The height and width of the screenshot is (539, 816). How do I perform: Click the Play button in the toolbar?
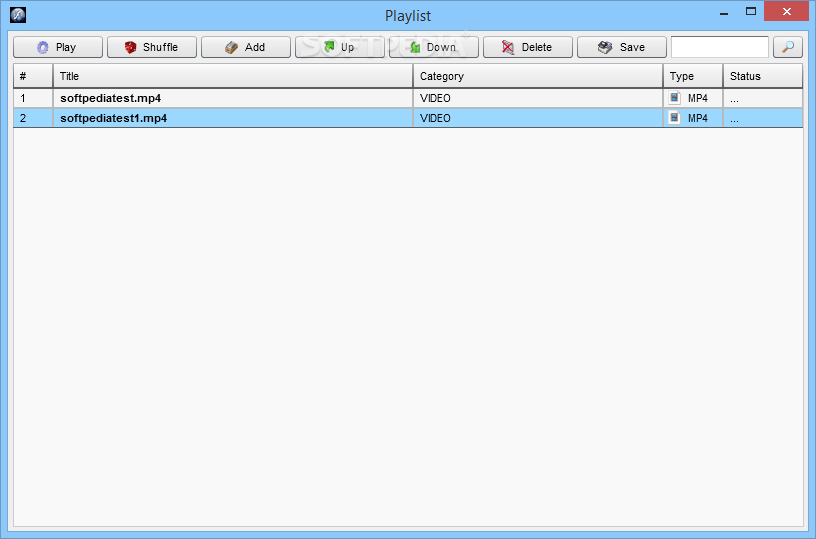(x=58, y=47)
